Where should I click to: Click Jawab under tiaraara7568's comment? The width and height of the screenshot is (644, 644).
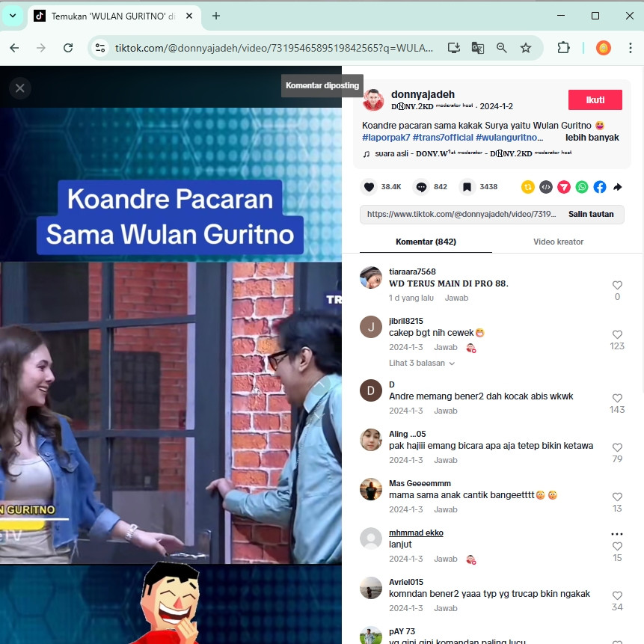pos(456,298)
